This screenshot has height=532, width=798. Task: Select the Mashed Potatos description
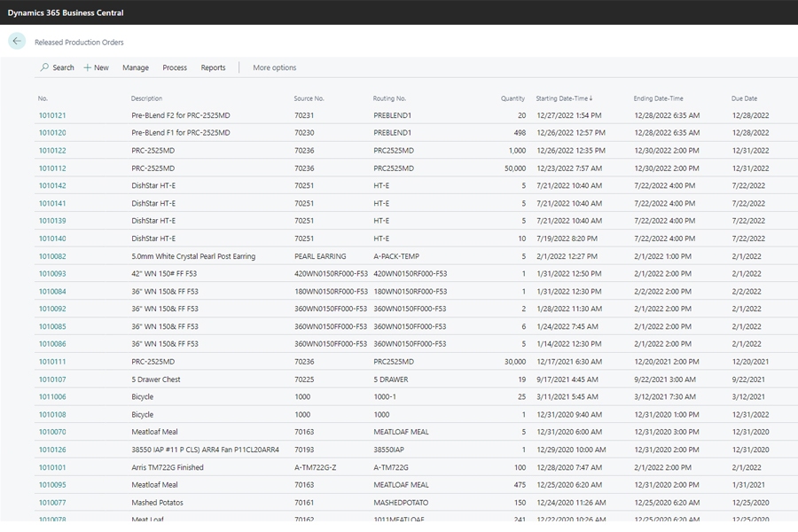click(157, 503)
